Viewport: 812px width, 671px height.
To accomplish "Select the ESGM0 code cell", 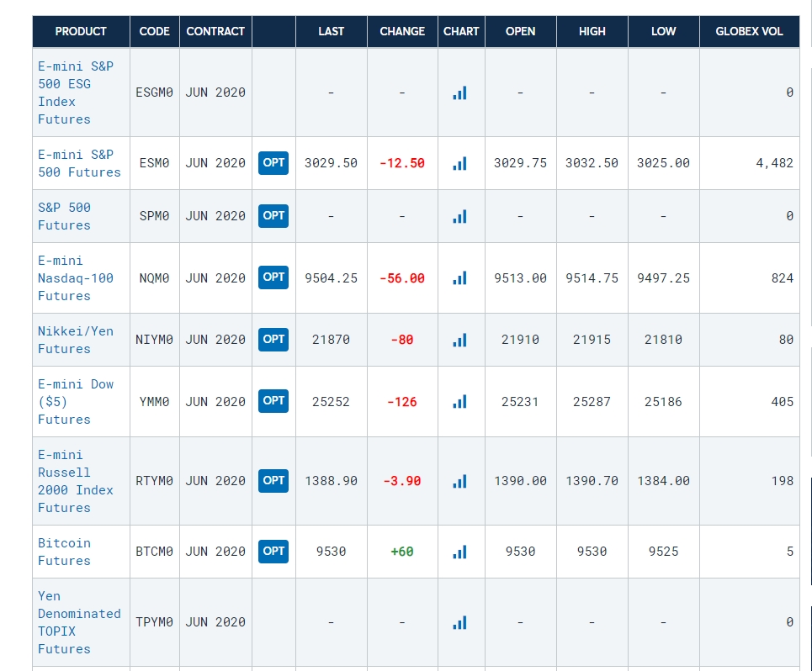I will 154,92.
